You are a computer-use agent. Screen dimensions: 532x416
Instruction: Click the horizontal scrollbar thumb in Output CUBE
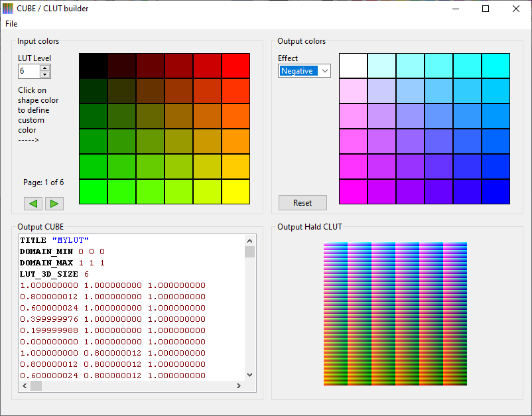click(x=36, y=385)
